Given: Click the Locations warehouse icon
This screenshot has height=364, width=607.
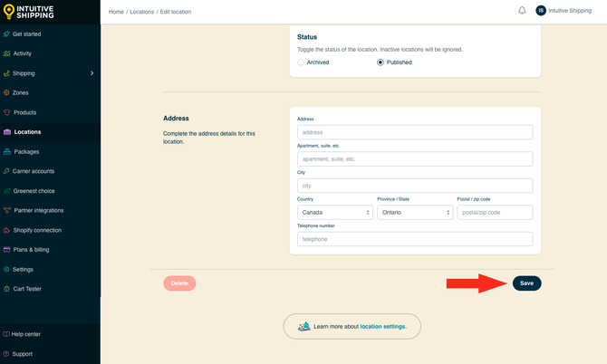Looking at the screenshot, I should [x=7, y=132].
